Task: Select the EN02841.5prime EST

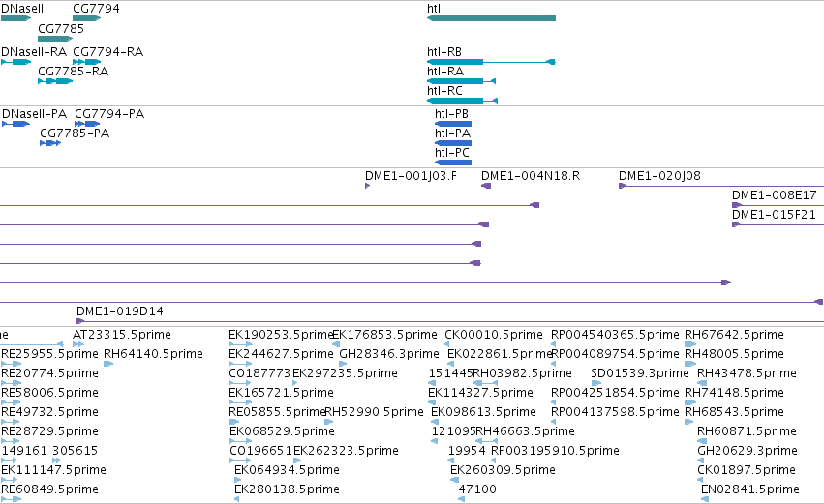Action: point(704,499)
